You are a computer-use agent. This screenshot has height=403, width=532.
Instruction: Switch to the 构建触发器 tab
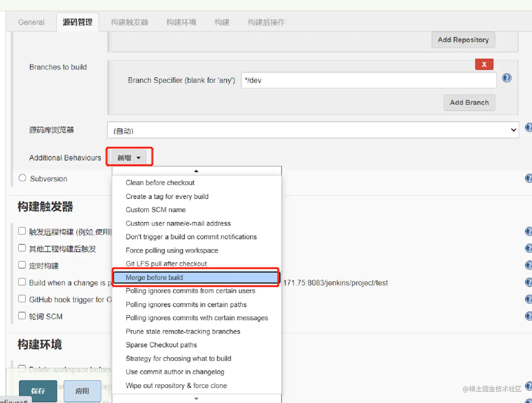(129, 22)
